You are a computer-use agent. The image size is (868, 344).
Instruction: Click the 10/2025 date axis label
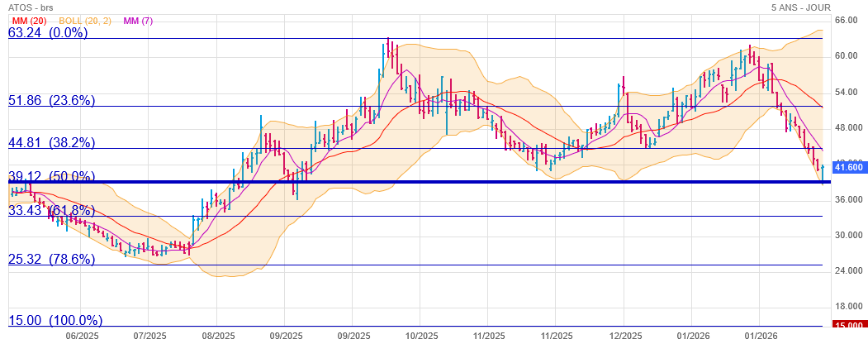420,336
